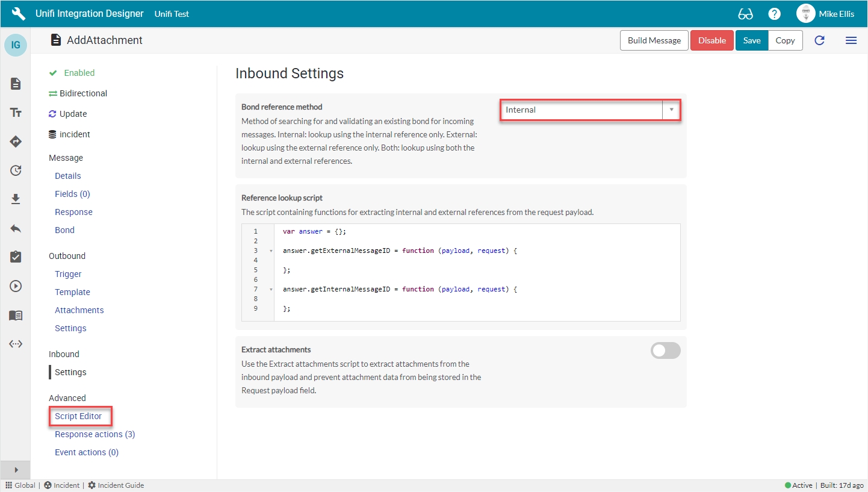Open the Bond reference method dropdown
This screenshot has width=868, height=492.
tap(590, 110)
